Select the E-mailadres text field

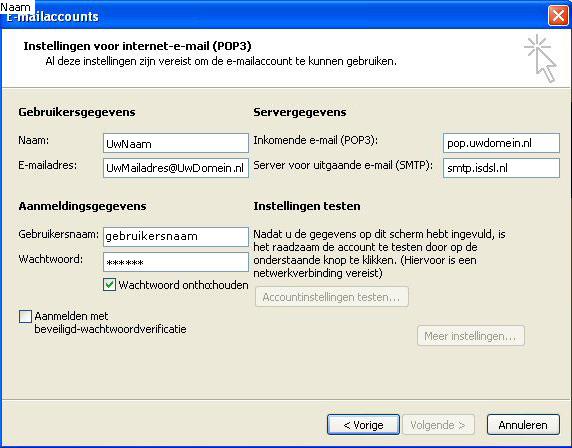click(176, 168)
